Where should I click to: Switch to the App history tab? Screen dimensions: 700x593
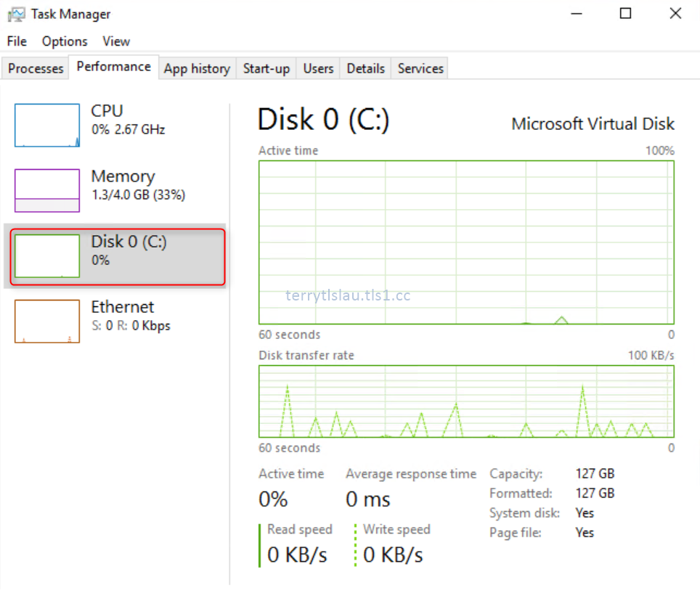[197, 68]
